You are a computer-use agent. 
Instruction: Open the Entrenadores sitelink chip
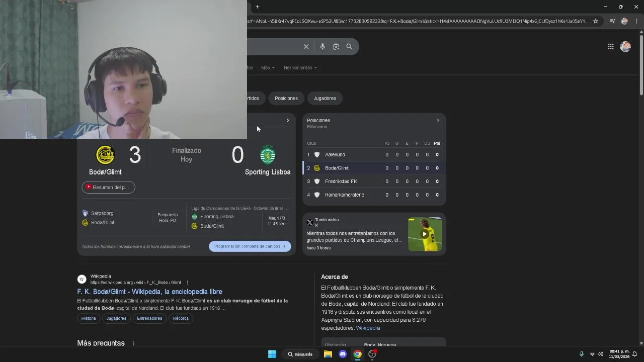(x=149, y=318)
